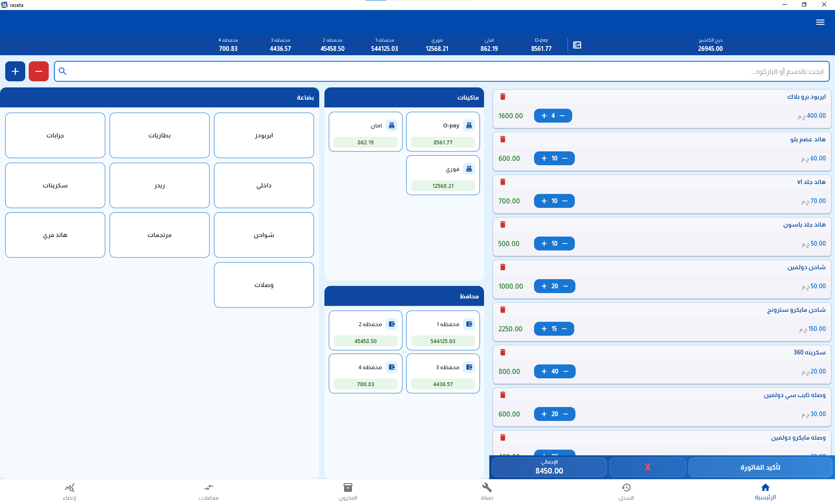Screen dimensions: 835x504
Task: Click محفظه 1 balance in top bar
Action: [x=384, y=45]
